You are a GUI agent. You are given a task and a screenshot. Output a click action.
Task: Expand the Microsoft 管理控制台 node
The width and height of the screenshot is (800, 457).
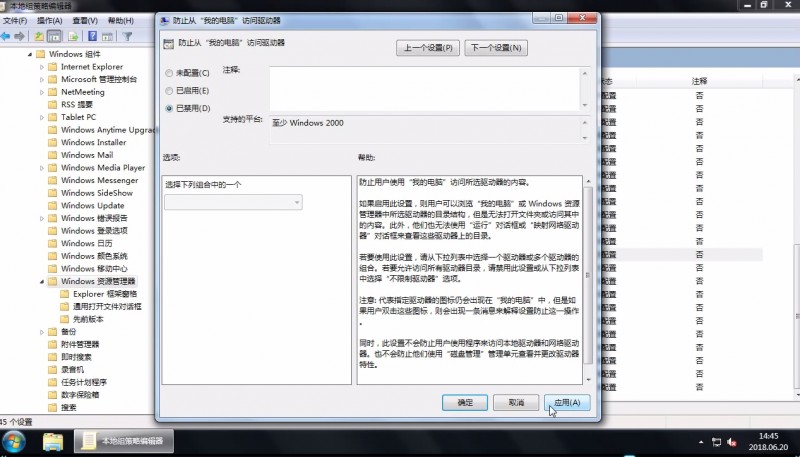[42, 80]
